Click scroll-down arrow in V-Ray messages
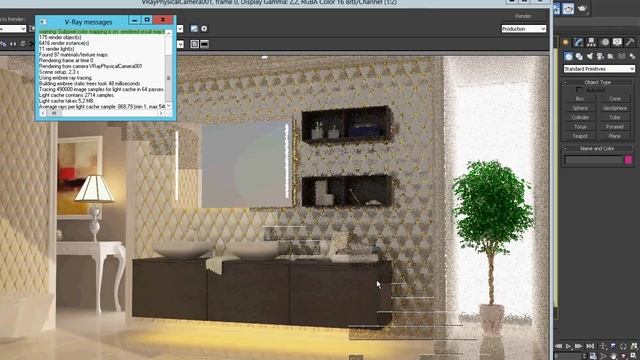 tap(169, 106)
